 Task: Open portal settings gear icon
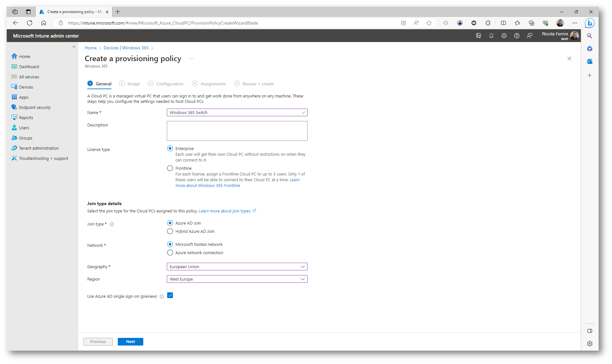point(504,36)
